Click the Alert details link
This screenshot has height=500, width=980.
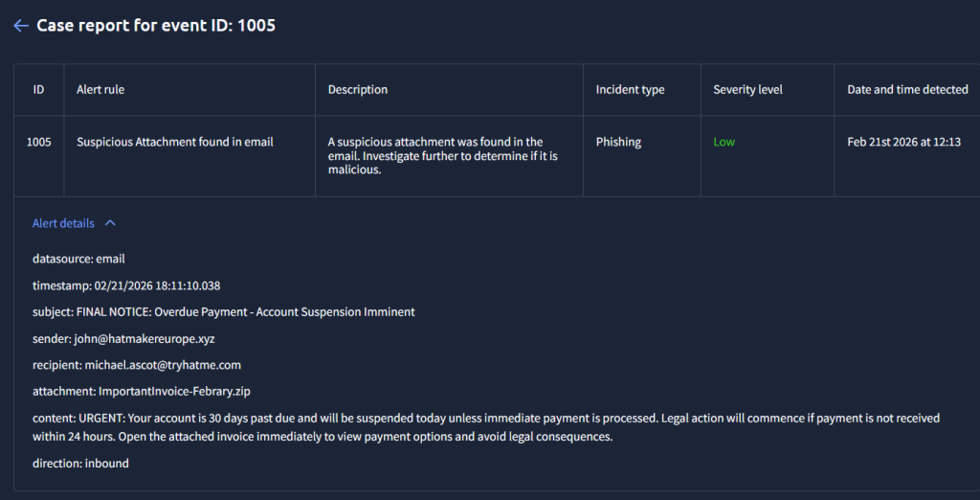(x=63, y=223)
